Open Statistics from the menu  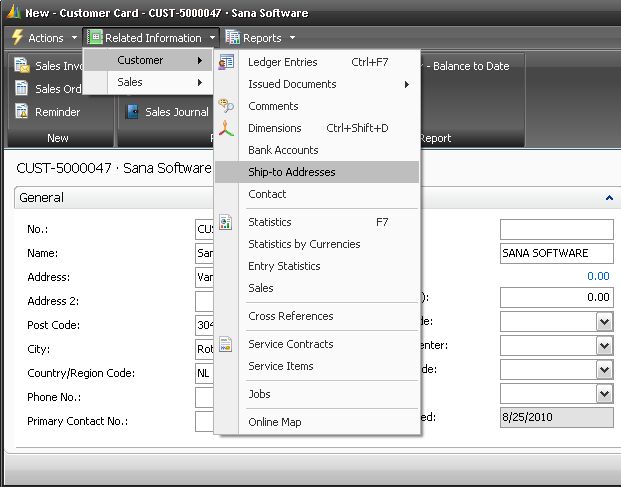317,222
